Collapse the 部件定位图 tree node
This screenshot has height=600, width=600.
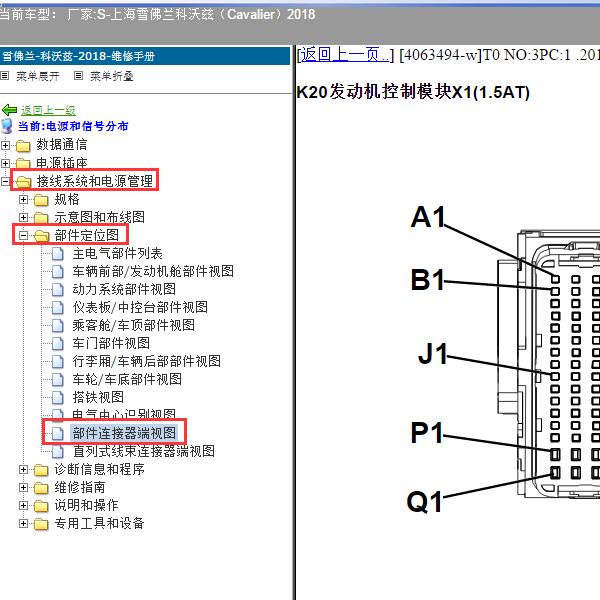[x=23, y=235]
